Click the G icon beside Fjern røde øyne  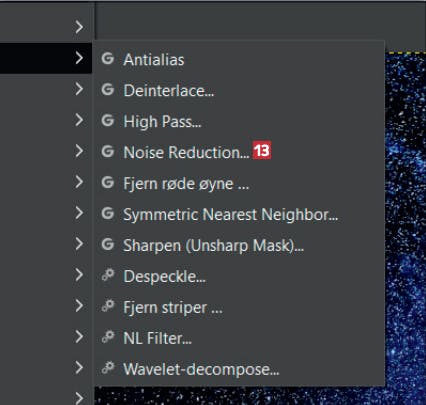tap(108, 182)
